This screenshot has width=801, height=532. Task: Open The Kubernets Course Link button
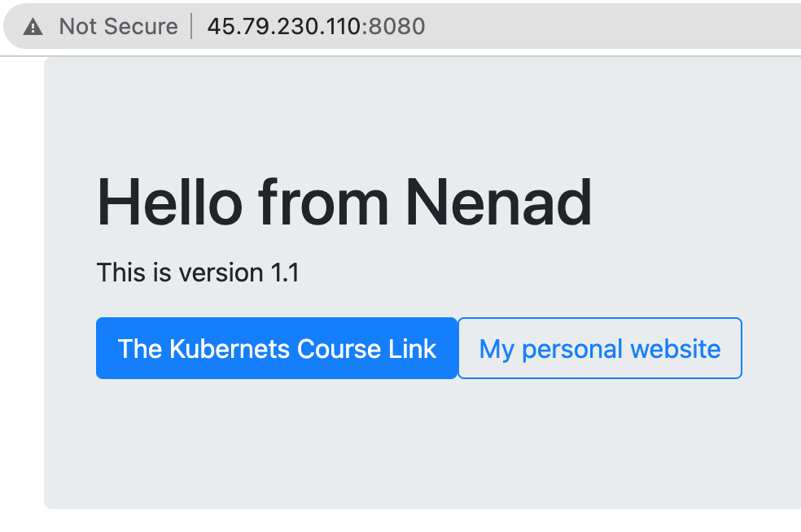click(277, 348)
